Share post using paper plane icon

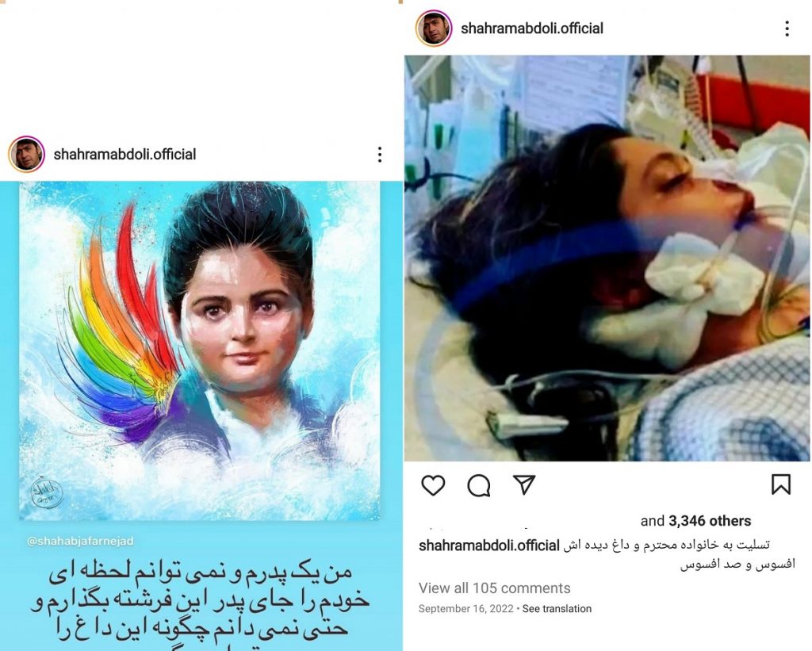tap(523, 484)
